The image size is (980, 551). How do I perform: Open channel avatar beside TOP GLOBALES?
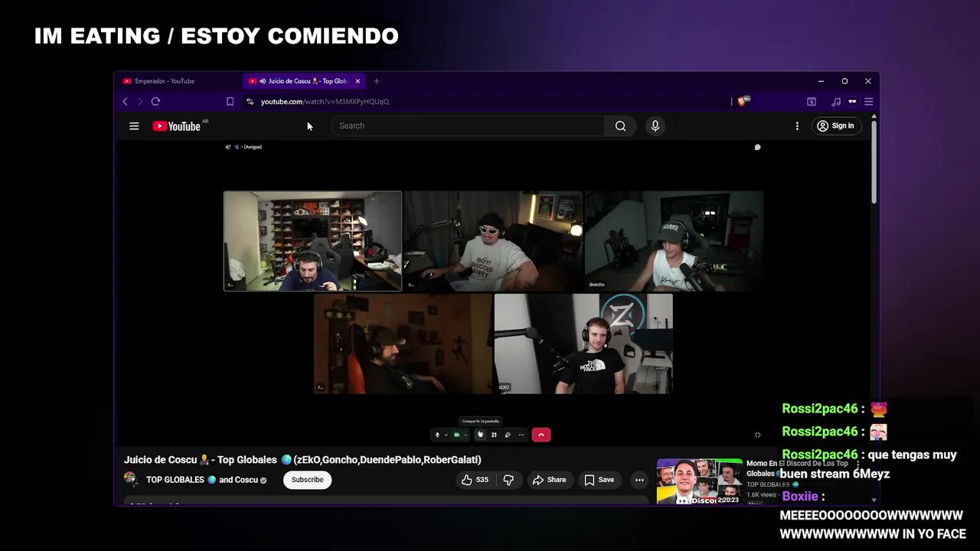tap(131, 479)
